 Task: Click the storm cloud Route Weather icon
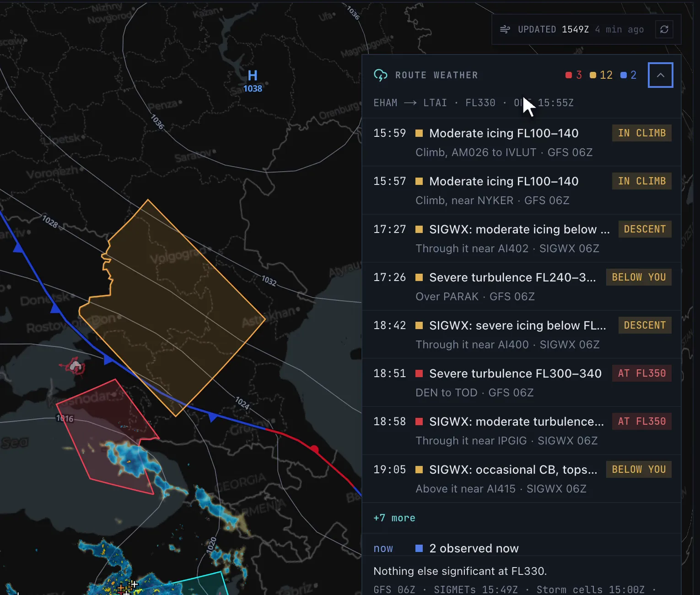(x=381, y=75)
